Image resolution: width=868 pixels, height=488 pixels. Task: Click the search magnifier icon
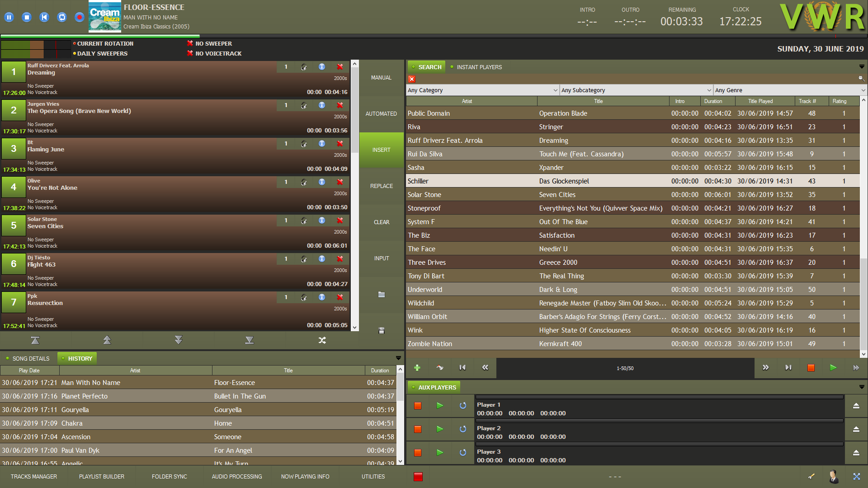pyautogui.click(x=862, y=79)
